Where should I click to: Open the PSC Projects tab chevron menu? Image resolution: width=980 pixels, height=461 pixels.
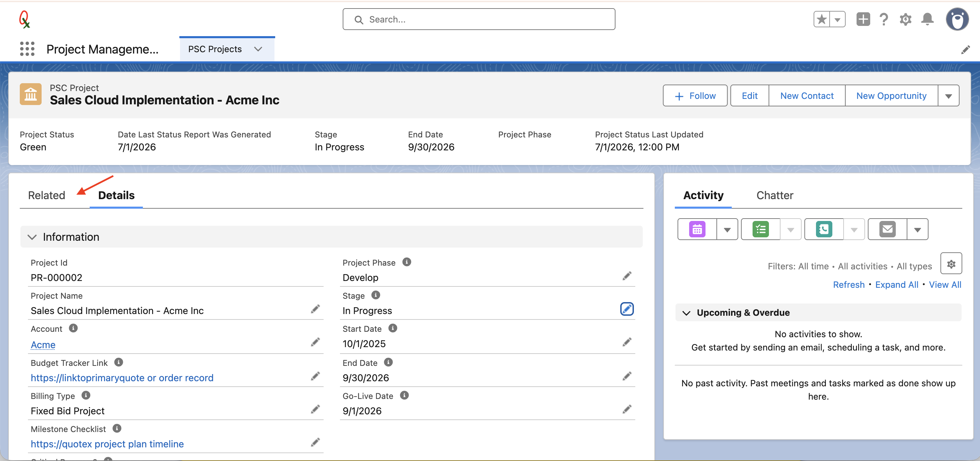258,49
